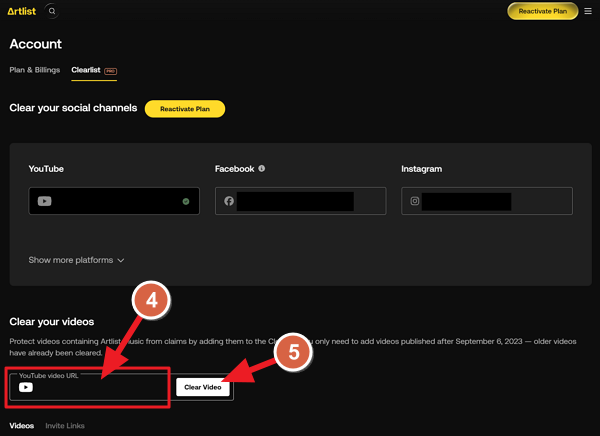600x436 pixels.
Task: Click the info icon beside Facebook
Action: click(x=262, y=168)
